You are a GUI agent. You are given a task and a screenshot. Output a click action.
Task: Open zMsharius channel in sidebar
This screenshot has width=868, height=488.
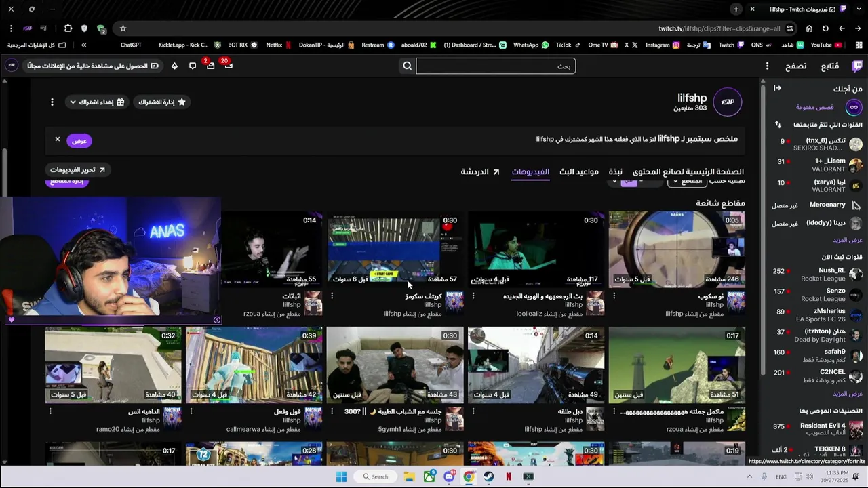(x=818, y=315)
